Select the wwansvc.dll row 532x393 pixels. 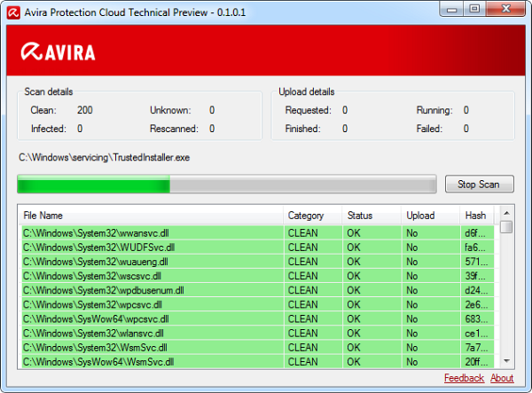(258, 233)
